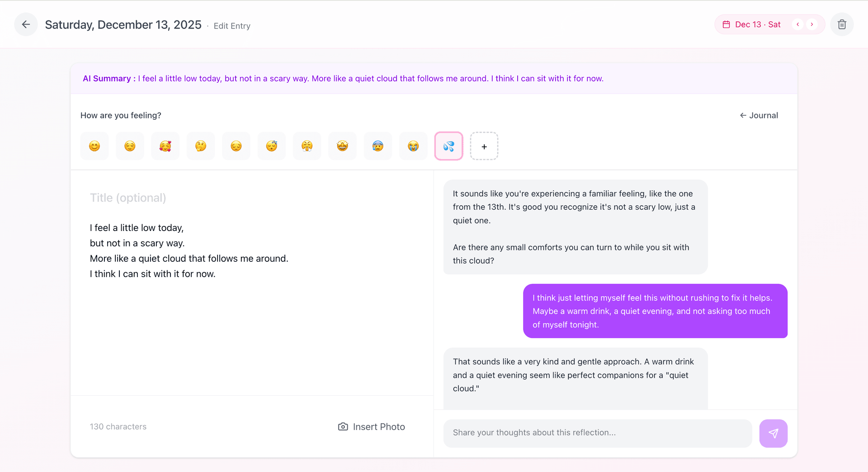Pick the thinking face mood

[x=201, y=146]
